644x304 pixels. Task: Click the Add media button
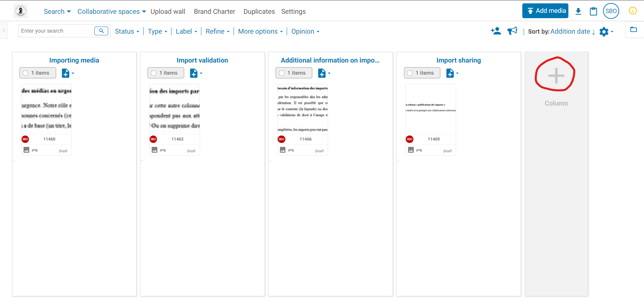coord(545,11)
